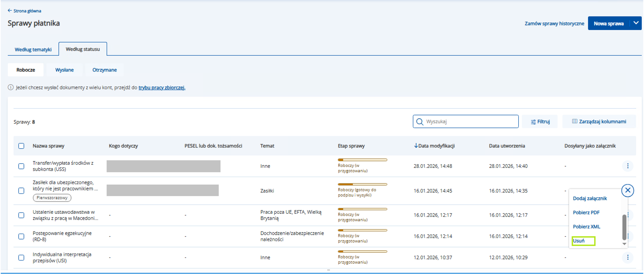
Task: Open the Wysłane status tab
Action: 64,70
